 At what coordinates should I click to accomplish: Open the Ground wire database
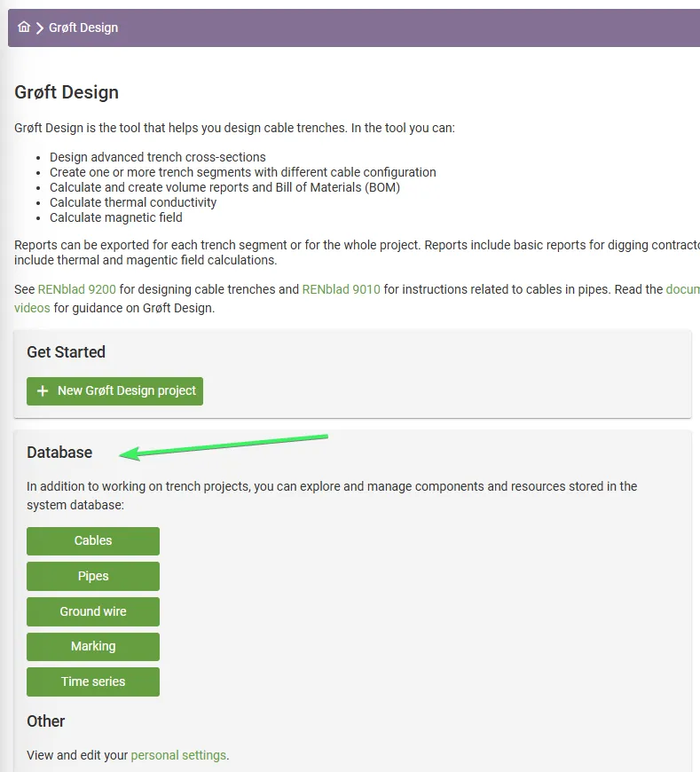pos(93,611)
